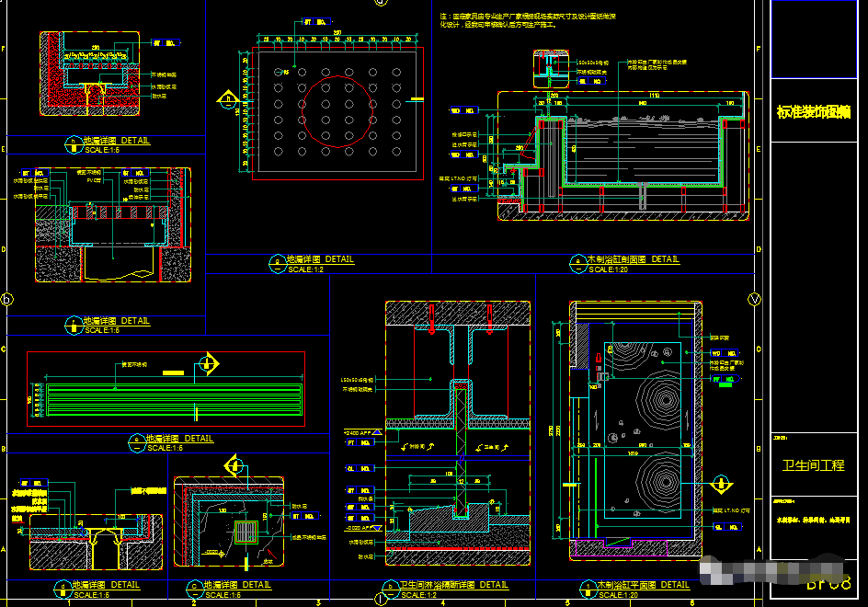Image resolution: width=868 pixels, height=607 pixels.
Task: Click the detail bubble labeled c
Action: click(x=194, y=586)
